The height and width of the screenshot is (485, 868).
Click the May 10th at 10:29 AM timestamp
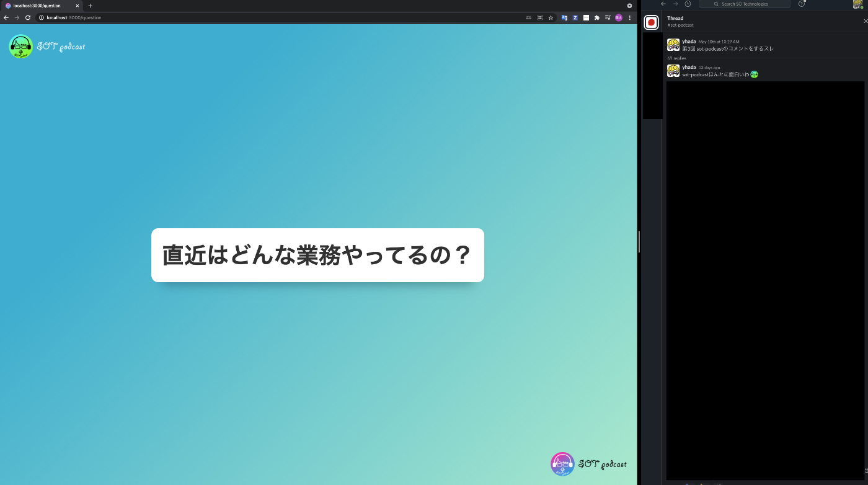coord(719,42)
